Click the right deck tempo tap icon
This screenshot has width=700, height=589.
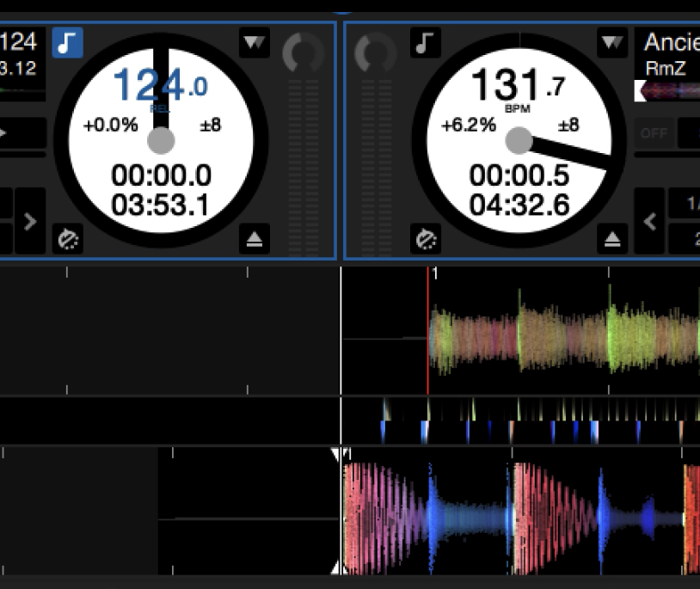coord(426,239)
